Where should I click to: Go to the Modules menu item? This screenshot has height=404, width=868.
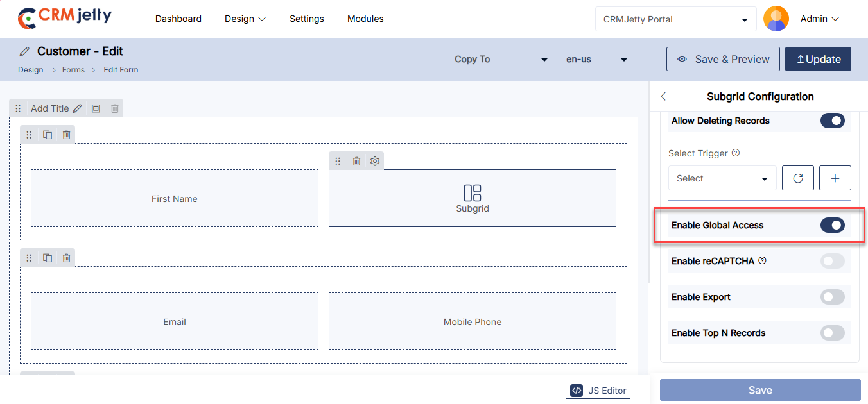pyautogui.click(x=365, y=19)
